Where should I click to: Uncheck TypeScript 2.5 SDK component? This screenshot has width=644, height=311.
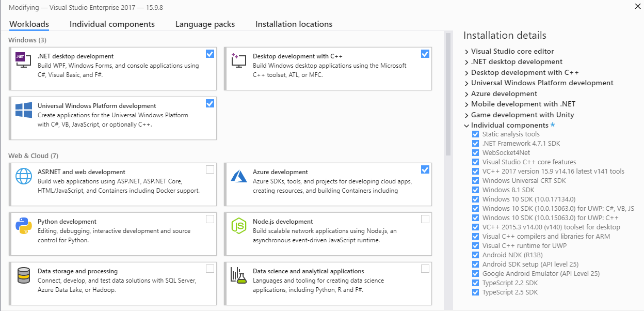(x=475, y=292)
